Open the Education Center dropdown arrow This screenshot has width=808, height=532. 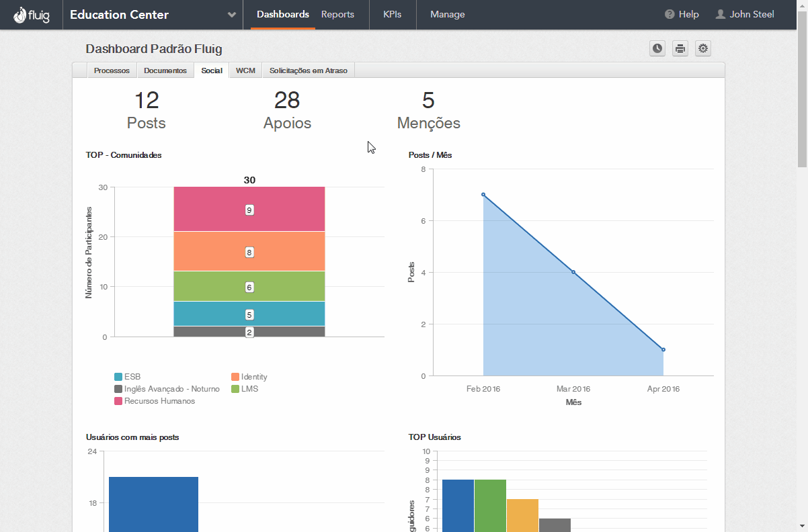(232, 15)
